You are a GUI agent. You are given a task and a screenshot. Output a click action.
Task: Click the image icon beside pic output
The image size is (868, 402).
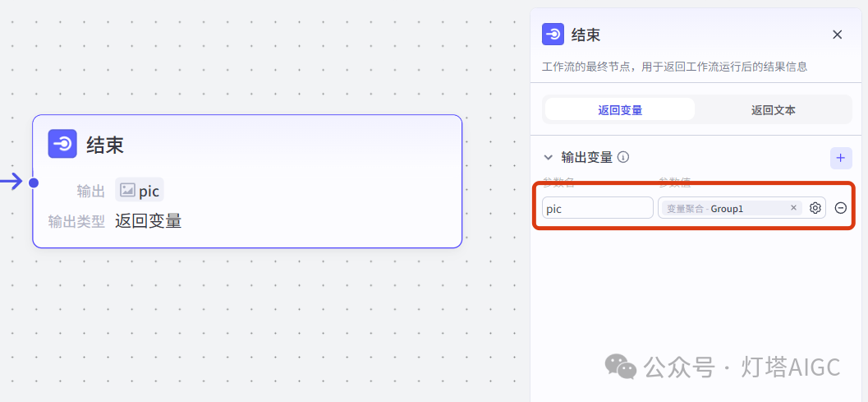tap(128, 190)
